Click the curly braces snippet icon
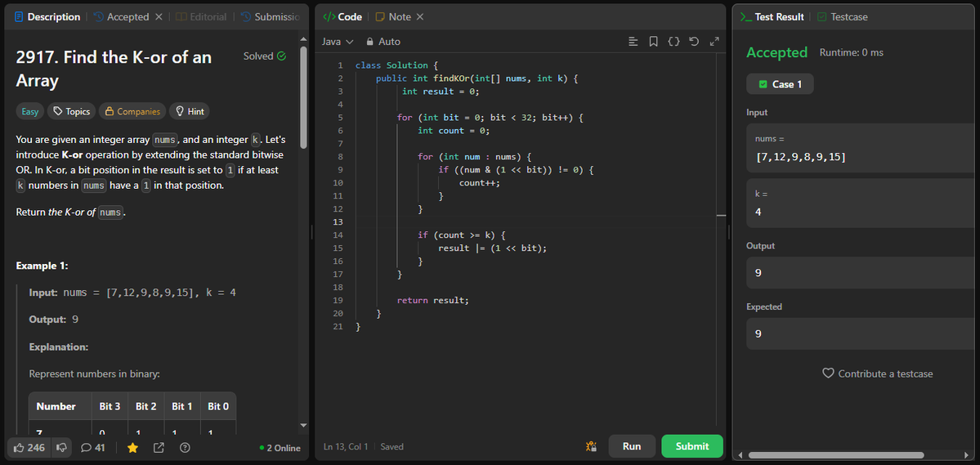Viewport: 980px width, 465px height. (x=673, y=41)
